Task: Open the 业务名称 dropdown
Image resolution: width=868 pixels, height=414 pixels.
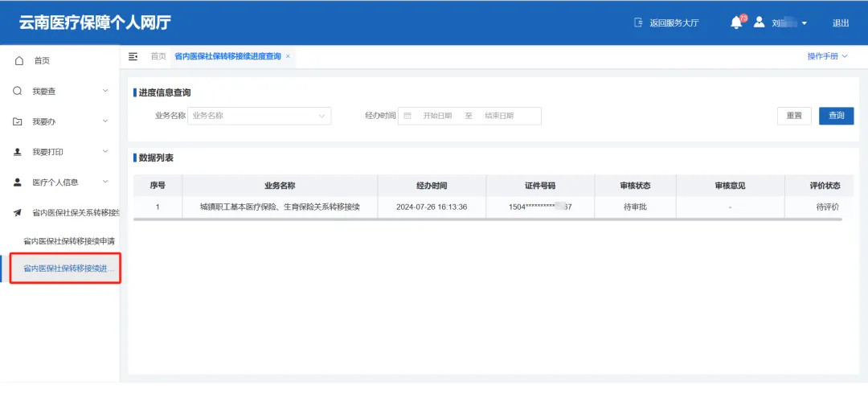Action: (x=259, y=116)
